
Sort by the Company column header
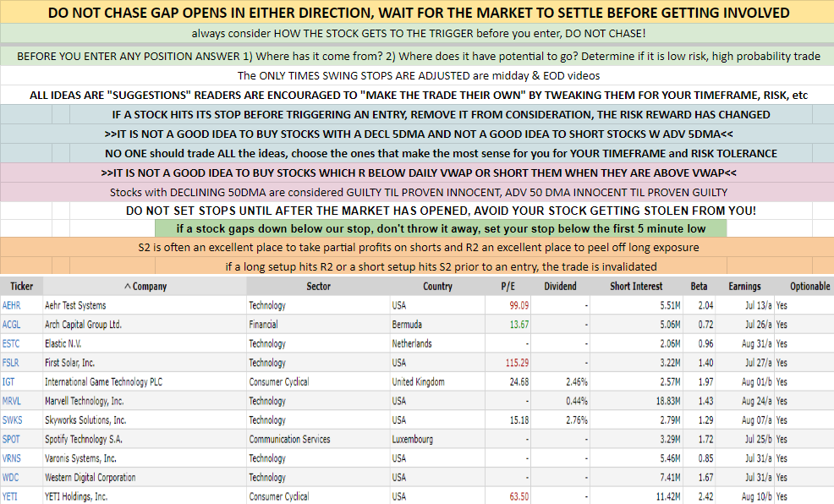tap(145, 286)
